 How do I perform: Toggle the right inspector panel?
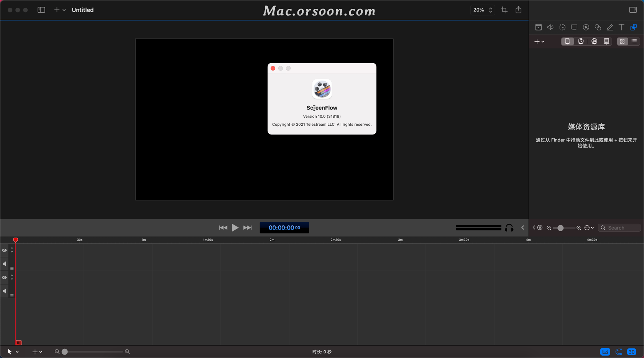[x=633, y=10]
